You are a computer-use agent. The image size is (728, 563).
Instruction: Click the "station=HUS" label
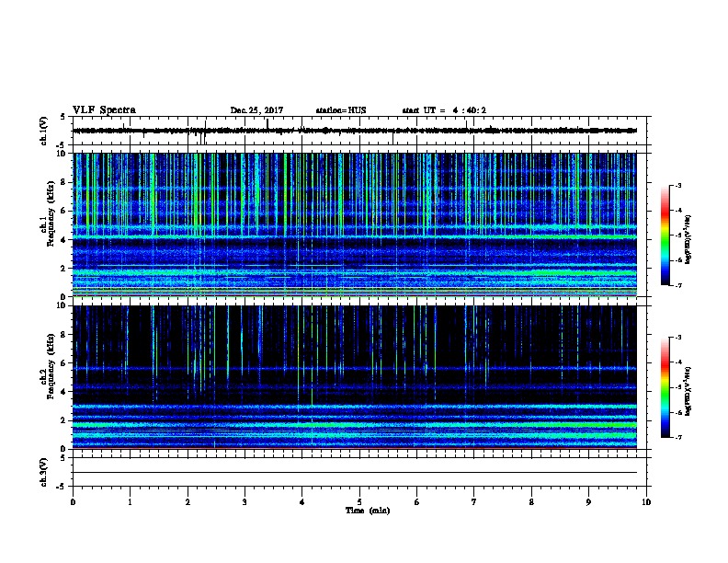[341, 110]
